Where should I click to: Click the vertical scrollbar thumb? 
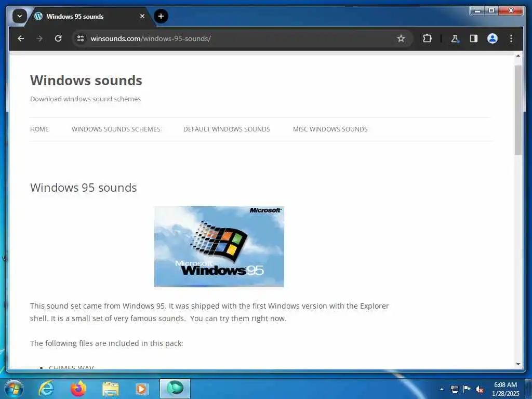[518, 110]
